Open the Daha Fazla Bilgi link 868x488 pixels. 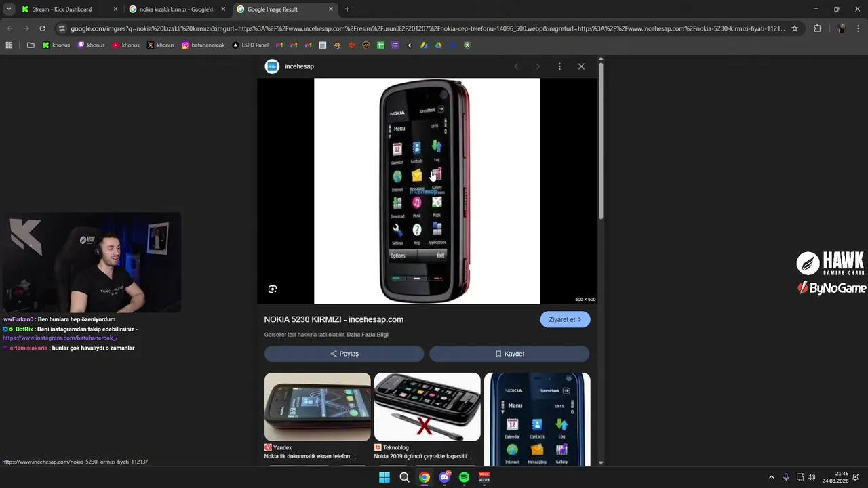coord(368,335)
